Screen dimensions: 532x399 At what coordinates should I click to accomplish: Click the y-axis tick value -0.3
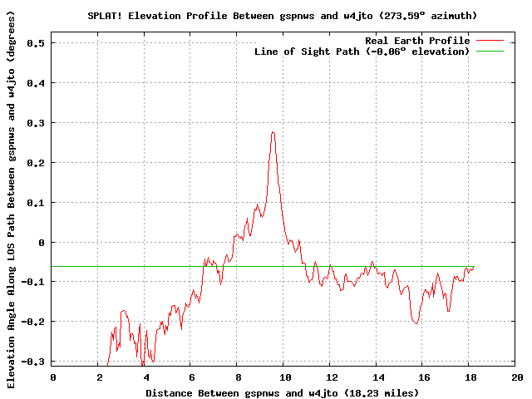[x=33, y=362]
